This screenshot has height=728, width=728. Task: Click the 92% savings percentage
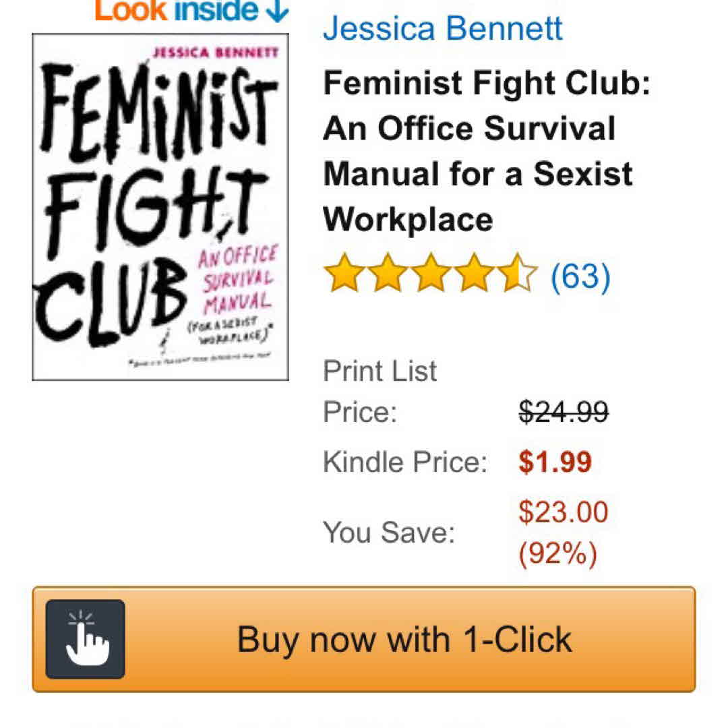[x=557, y=555]
